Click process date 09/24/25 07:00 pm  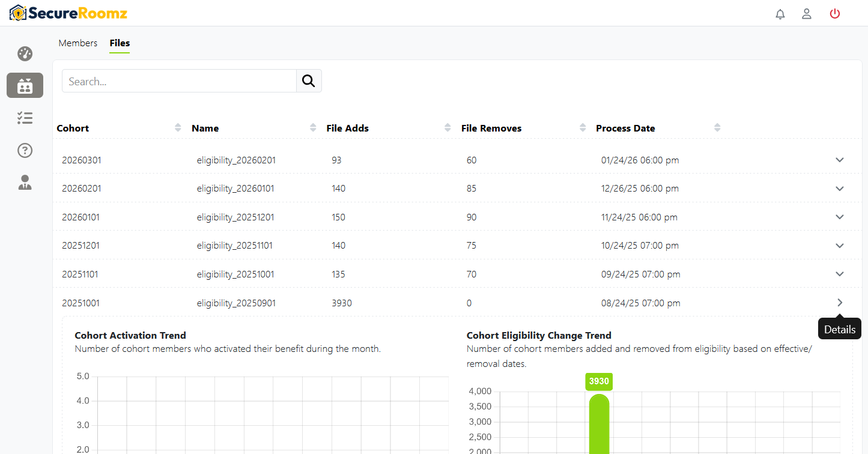point(641,274)
